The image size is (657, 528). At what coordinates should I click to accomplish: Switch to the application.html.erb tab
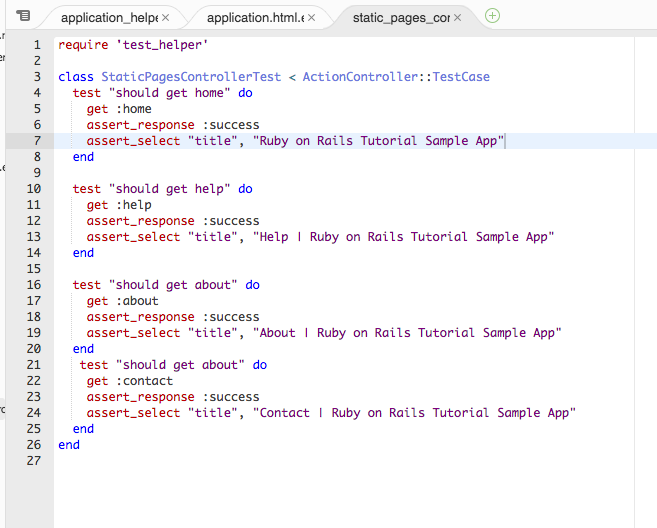255,18
